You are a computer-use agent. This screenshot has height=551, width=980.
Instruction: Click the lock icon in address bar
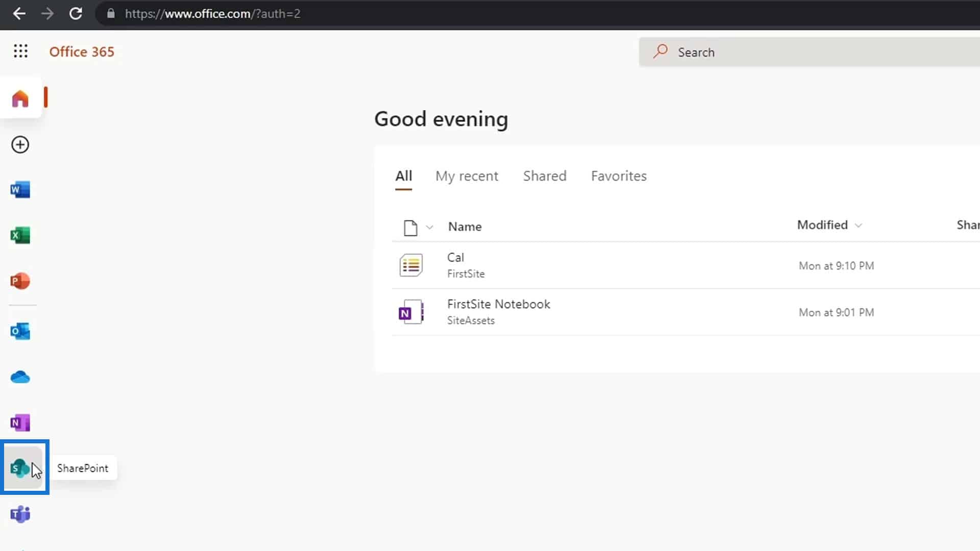[111, 14]
